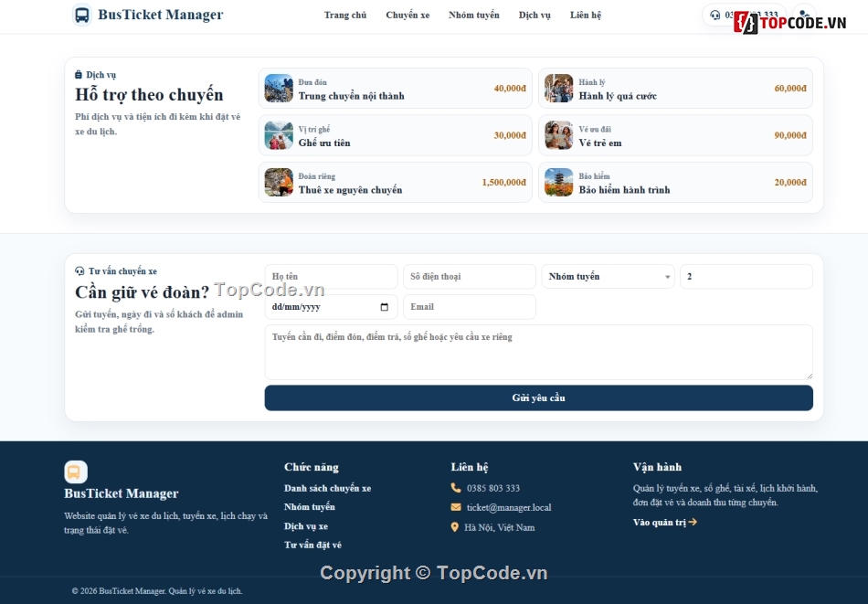Click the © 2026 BusTicket Manager copyright line
Viewport: 868px width, 604px height.
tap(157, 590)
